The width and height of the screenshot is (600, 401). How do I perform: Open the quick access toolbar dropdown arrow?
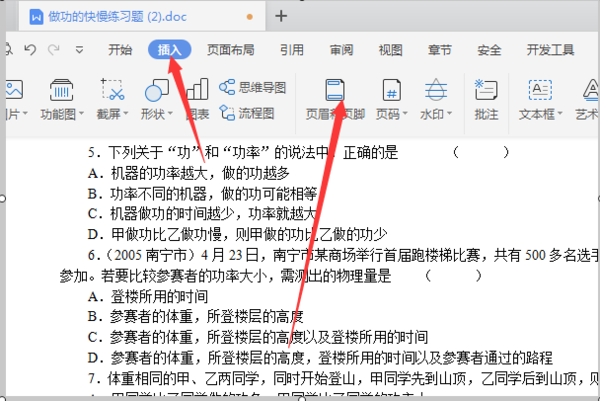[79, 50]
